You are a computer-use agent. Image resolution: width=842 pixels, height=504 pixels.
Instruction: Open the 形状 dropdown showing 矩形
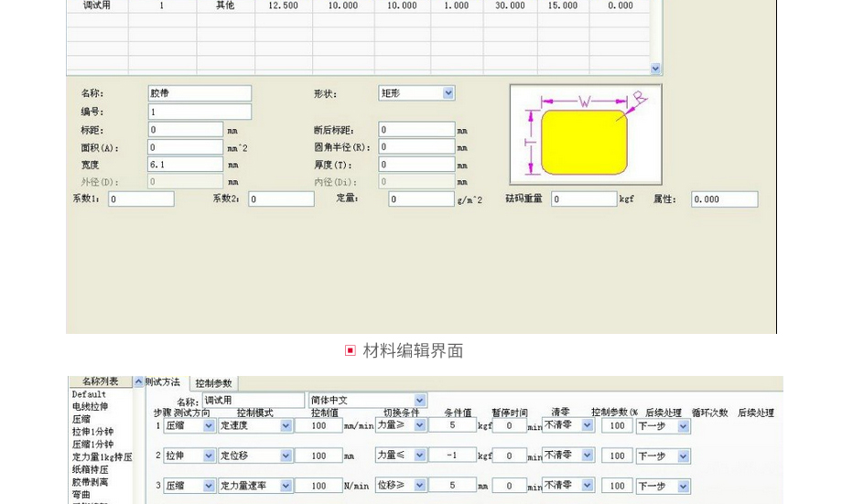[448, 93]
